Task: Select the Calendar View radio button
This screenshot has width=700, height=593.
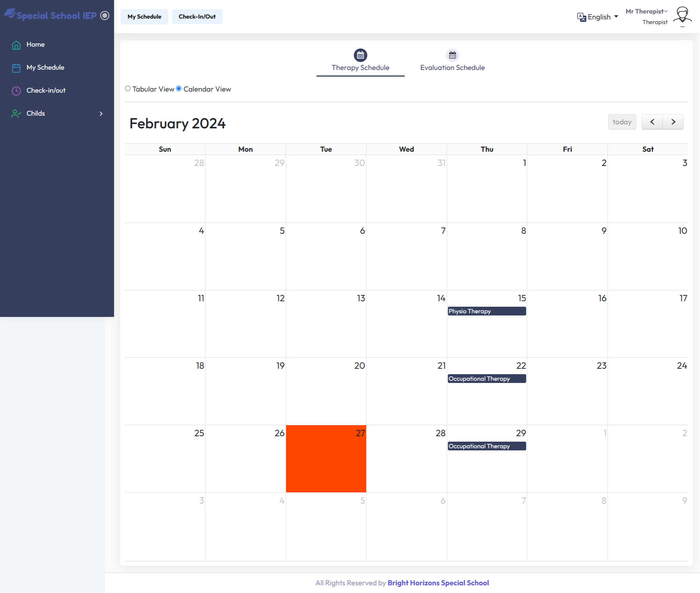Action: (179, 89)
